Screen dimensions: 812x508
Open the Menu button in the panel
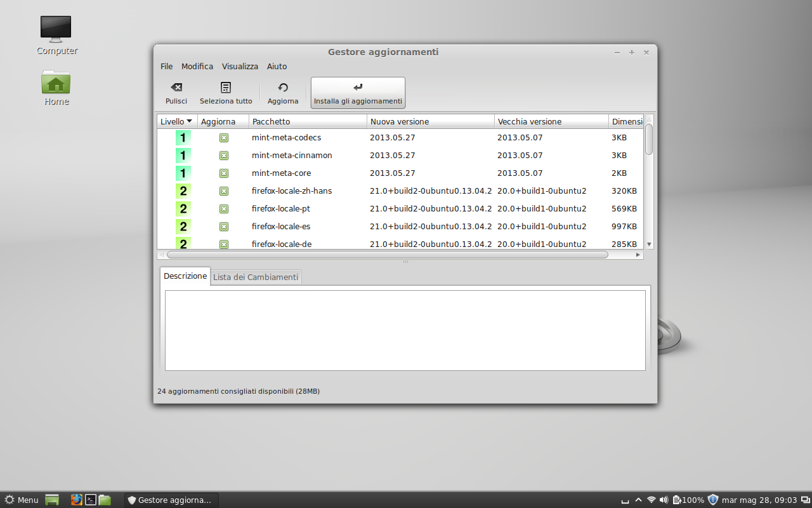[22, 500]
